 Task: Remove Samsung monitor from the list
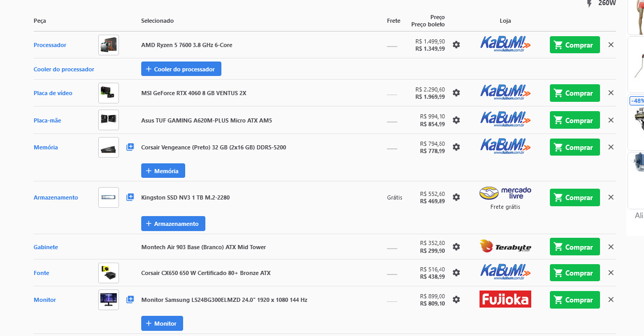[x=611, y=300]
